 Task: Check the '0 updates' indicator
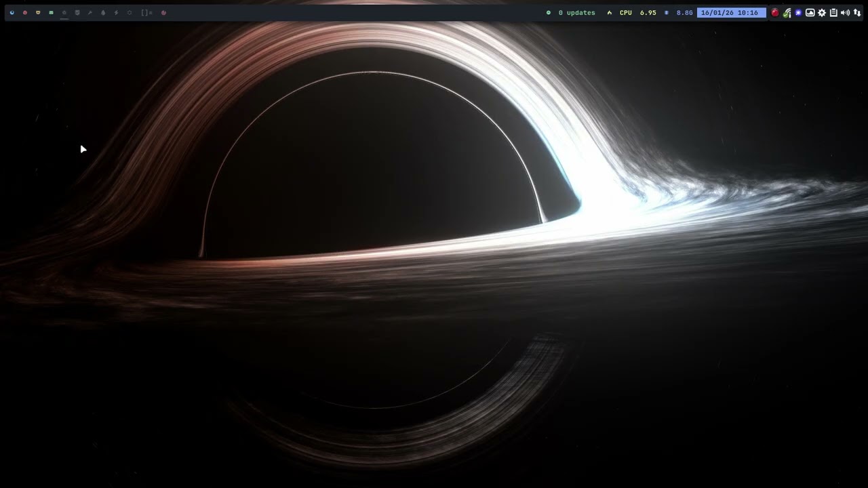(x=577, y=13)
